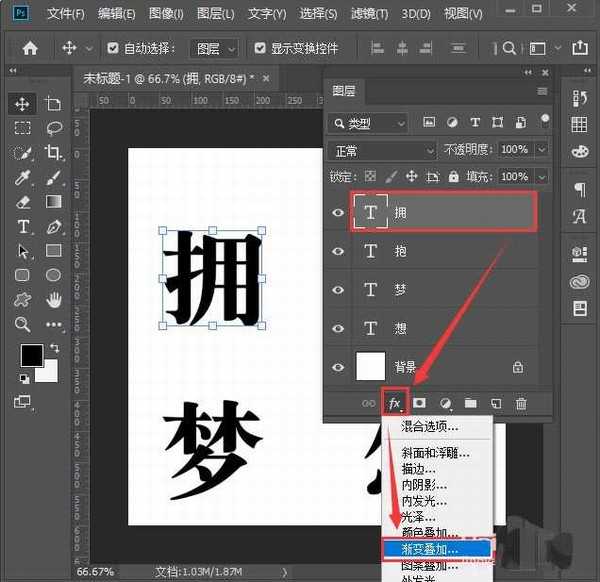This screenshot has height=582, width=600.
Task: Select the Crop tool
Action: pyautogui.click(x=54, y=152)
